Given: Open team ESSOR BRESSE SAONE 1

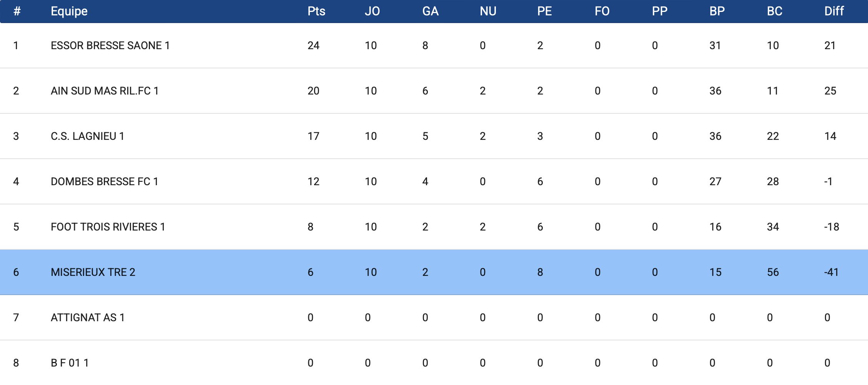Looking at the screenshot, I should (x=110, y=46).
